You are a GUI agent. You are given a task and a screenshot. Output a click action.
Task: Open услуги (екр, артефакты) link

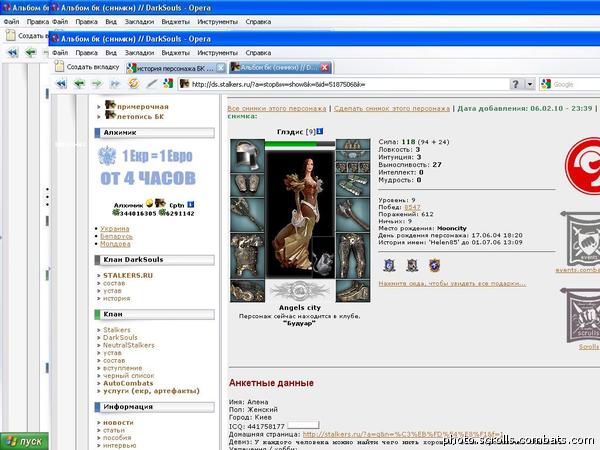(x=152, y=391)
